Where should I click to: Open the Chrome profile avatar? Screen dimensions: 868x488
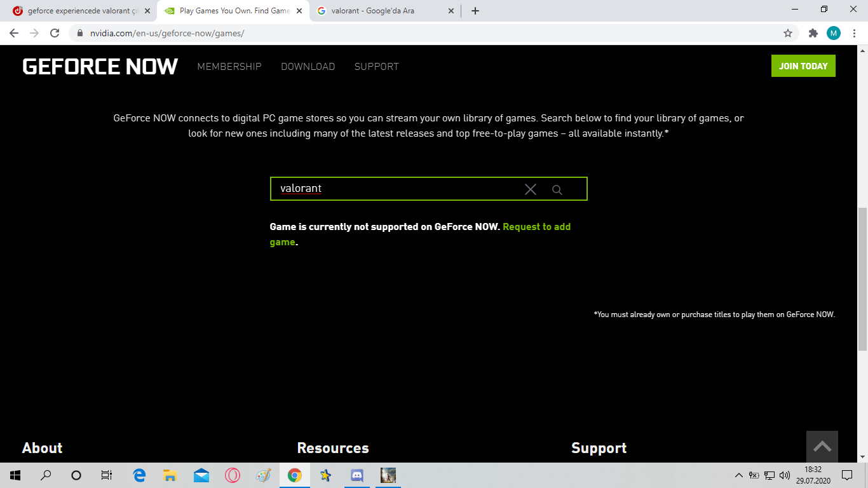tap(833, 33)
